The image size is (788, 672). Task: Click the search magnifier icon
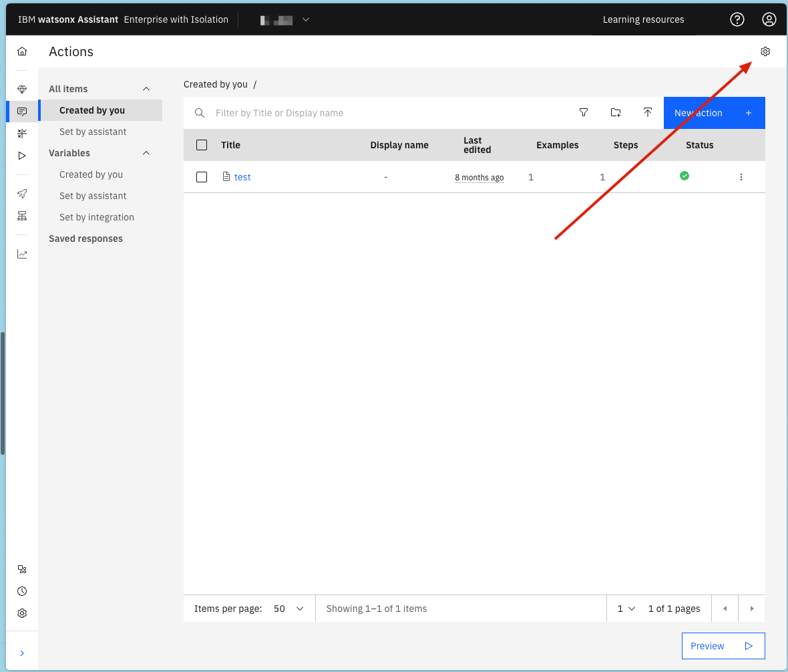(200, 113)
